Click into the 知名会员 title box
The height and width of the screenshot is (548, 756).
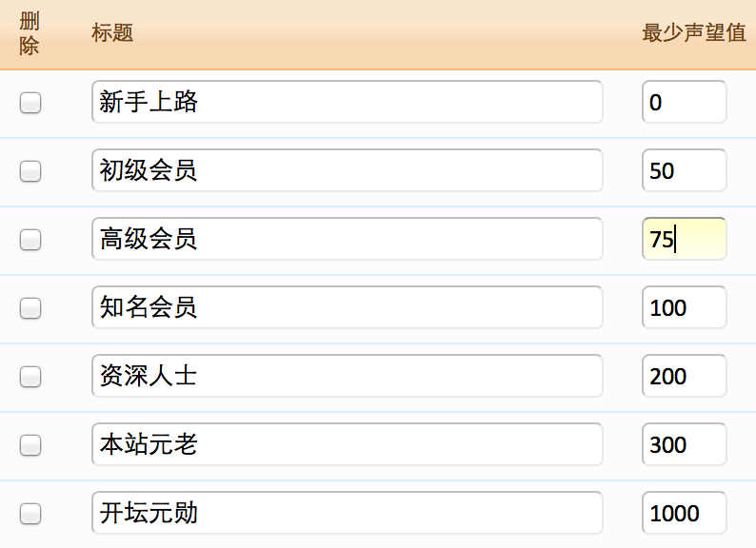(x=348, y=307)
